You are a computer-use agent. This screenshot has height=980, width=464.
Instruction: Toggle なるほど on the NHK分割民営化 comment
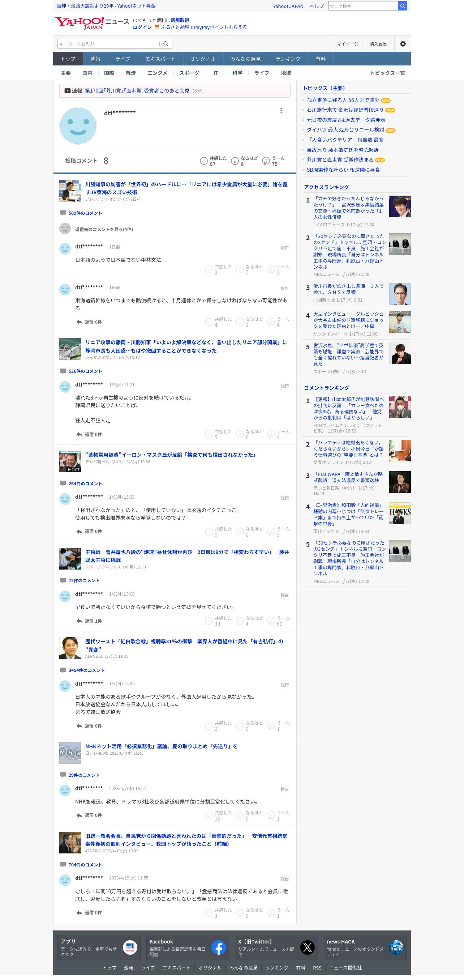(250, 815)
